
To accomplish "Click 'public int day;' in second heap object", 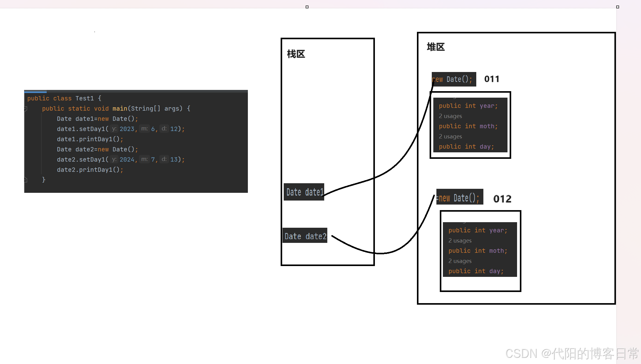I will click(476, 271).
